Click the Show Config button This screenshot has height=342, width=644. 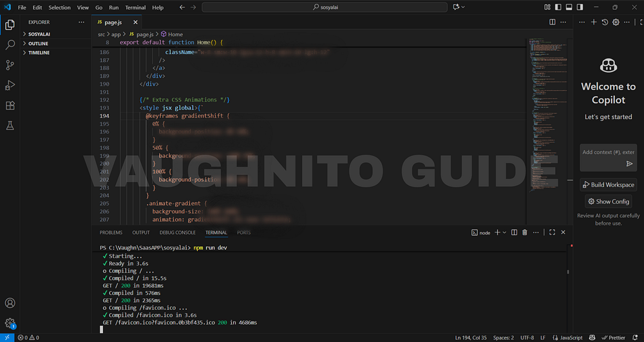pos(609,202)
